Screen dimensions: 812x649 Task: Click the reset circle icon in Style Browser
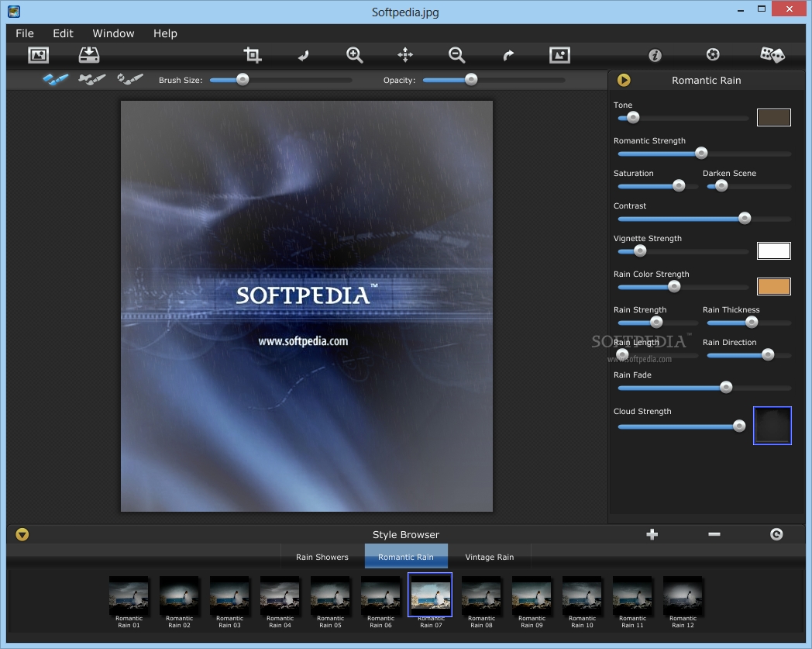point(776,534)
